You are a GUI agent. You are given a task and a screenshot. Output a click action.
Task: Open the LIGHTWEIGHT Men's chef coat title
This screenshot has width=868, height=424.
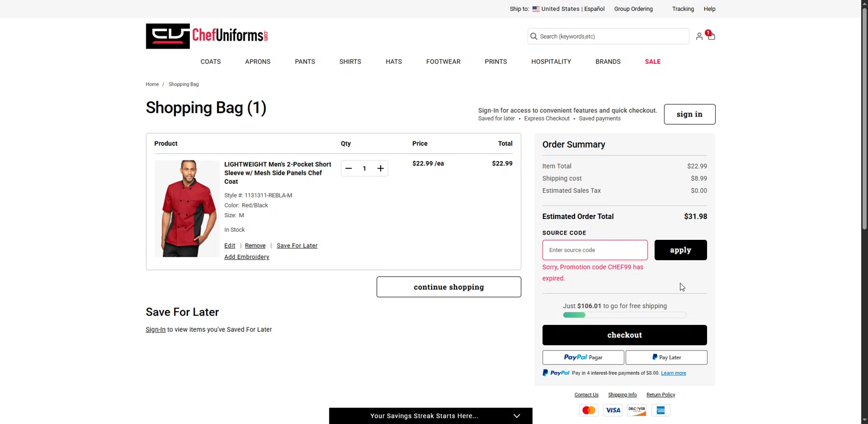pos(278,173)
